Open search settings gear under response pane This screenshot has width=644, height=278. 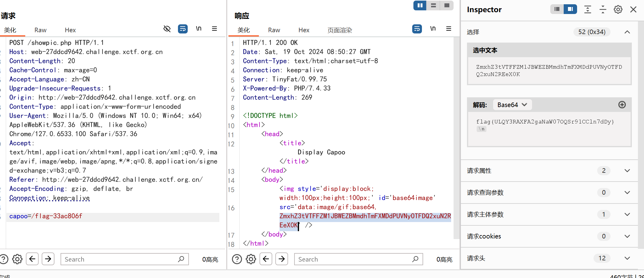[x=251, y=259]
